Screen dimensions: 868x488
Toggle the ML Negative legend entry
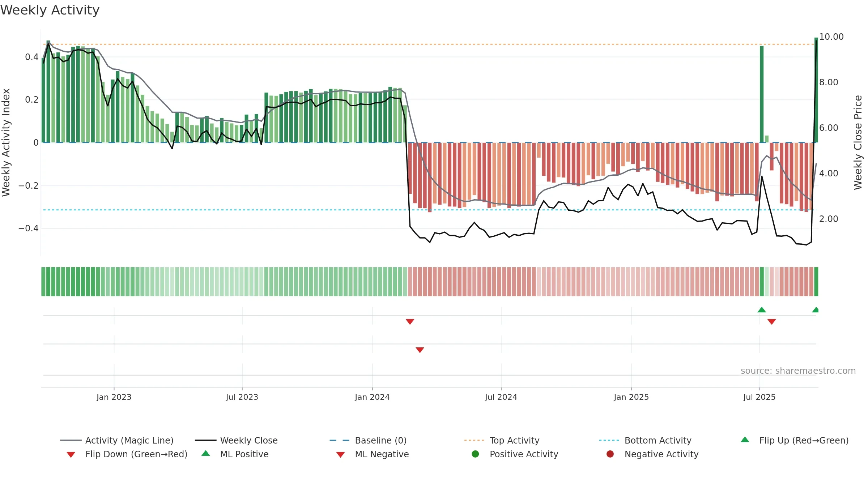pos(373,454)
